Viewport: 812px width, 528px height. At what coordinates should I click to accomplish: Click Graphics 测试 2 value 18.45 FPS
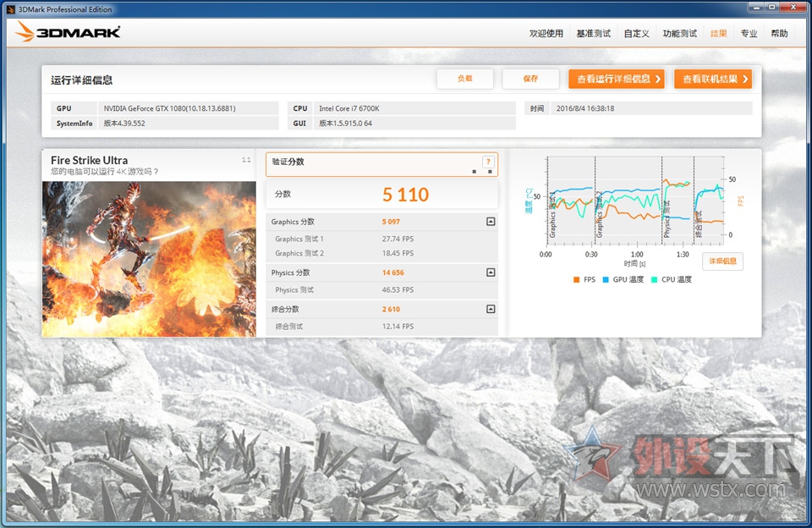(x=398, y=253)
